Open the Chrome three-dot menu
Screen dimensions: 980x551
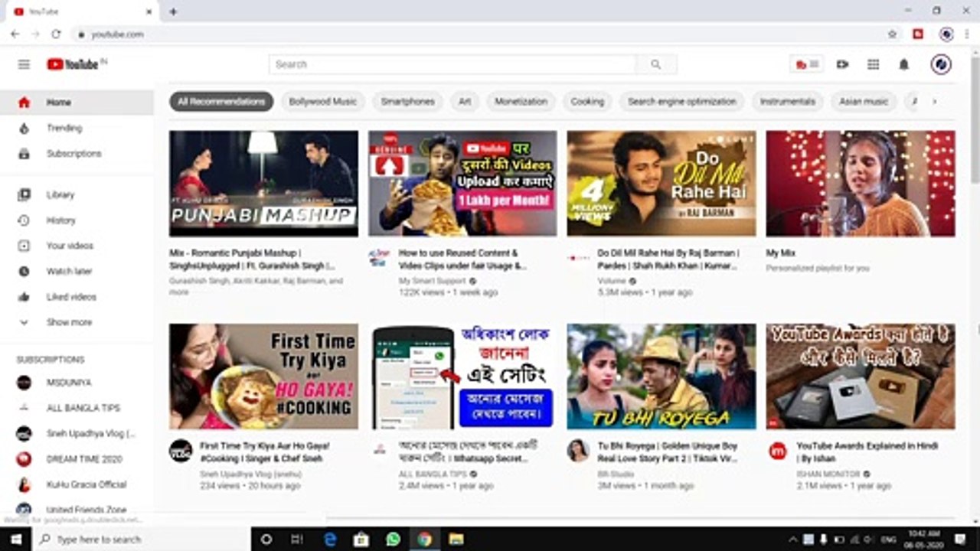969,34
